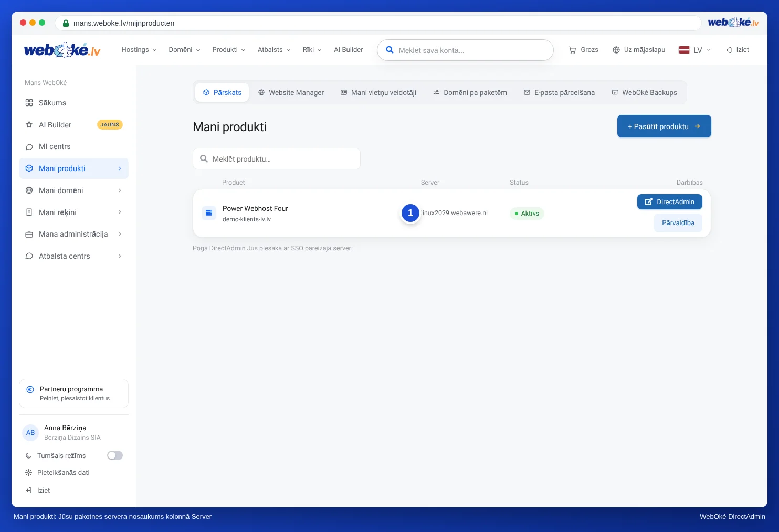Toggle Tumšais režīms dark mode switch
Screen dimensions: 779x532
pos(115,455)
